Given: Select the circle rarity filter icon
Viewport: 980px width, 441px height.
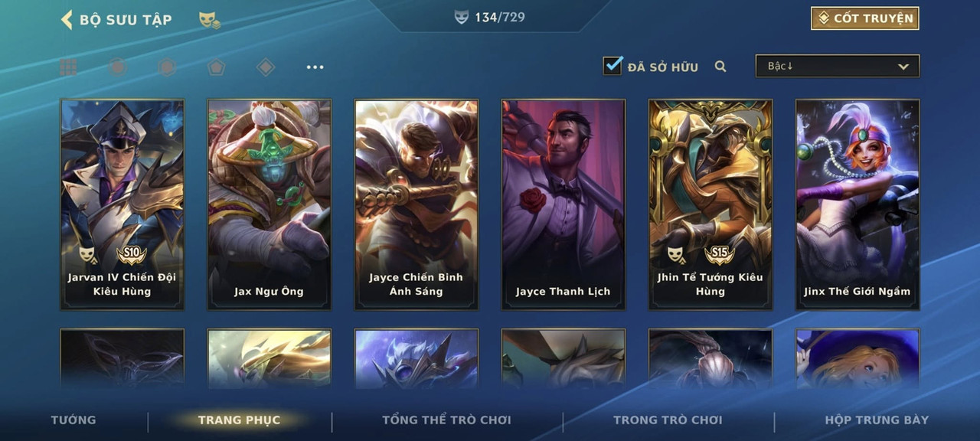Looking at the screenshot, I should (x=117, y=67).
